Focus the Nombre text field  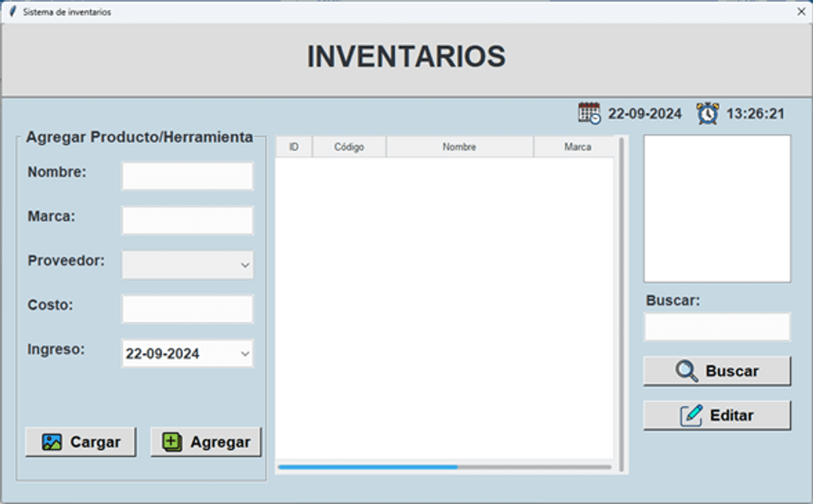pos(187,176)
